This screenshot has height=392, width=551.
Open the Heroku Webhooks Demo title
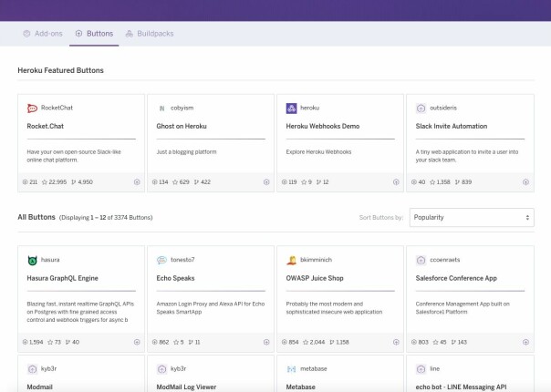click(x=323, y=126)
